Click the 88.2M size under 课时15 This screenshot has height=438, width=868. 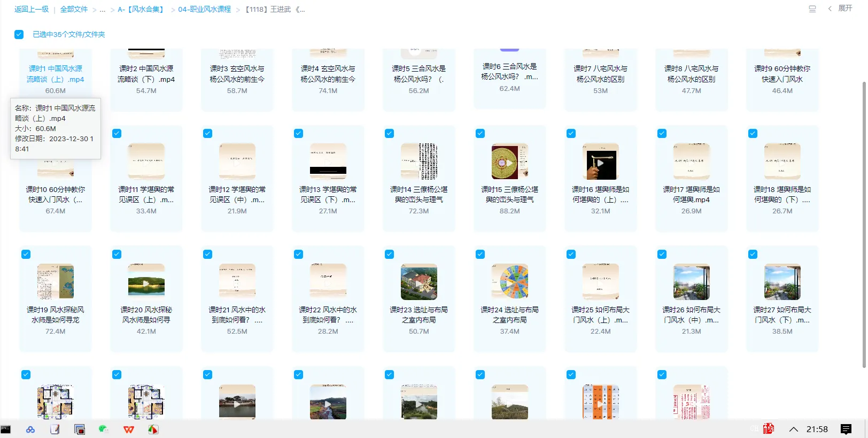tap(510, 211)
